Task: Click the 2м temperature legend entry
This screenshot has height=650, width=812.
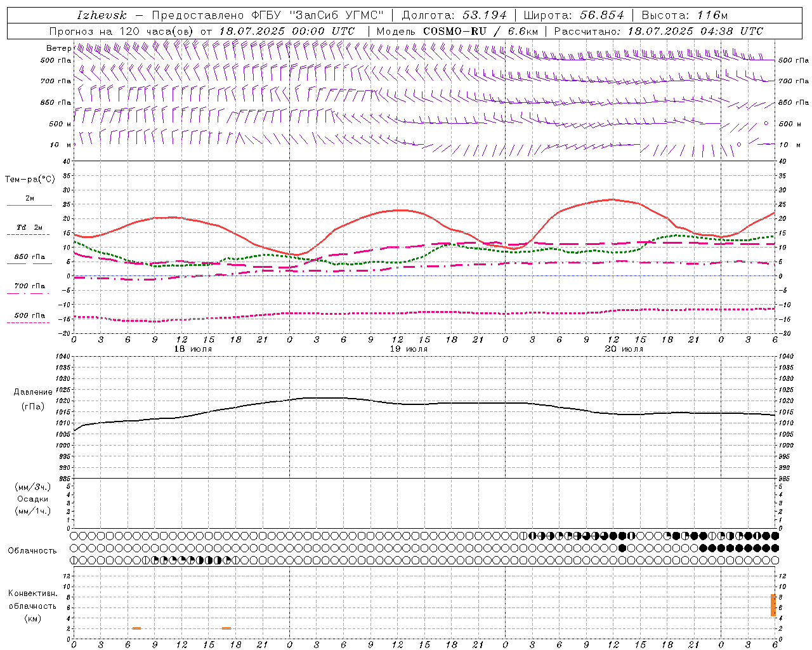Action: pos(30,199)
